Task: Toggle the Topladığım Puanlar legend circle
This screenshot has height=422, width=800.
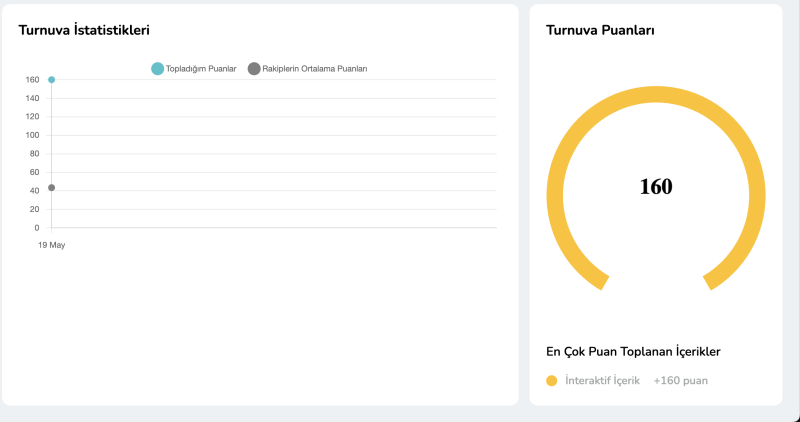Action: click(x=157, y=68)
